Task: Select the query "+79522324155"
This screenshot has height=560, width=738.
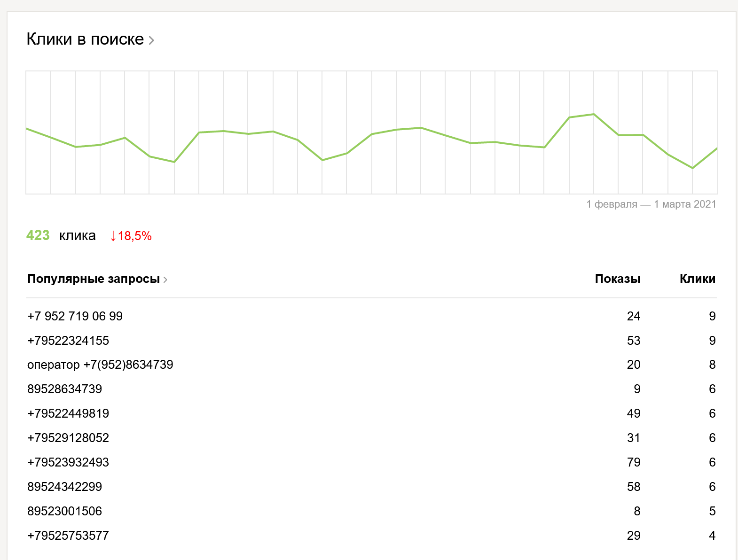Action: 68,341
